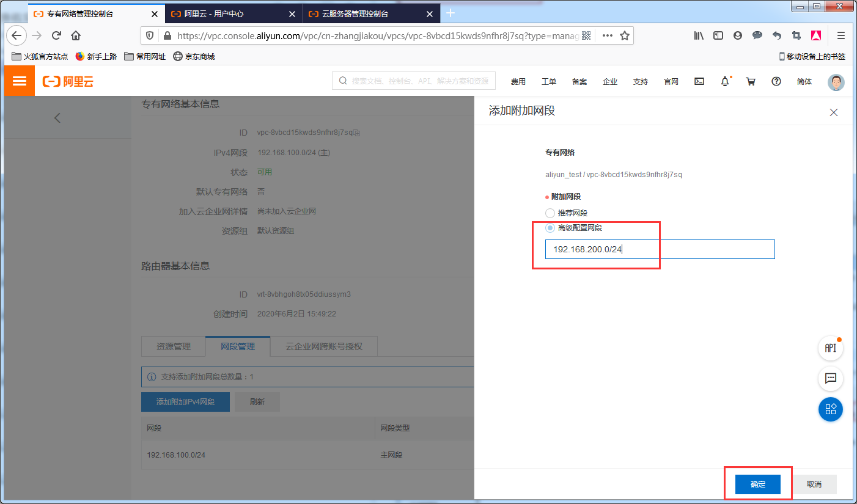Open the 简体 language selector
Viewport: 857px width, 504px height.
tap(804, 81)
